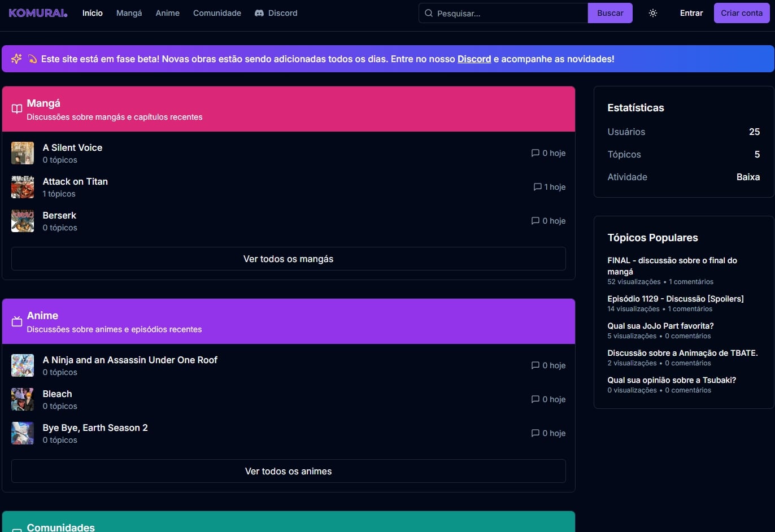Screen dimensions: 775x532
Task: Toggle the light/dark theme sun icon
Action: pyautogui.click(x=653, y=13)
